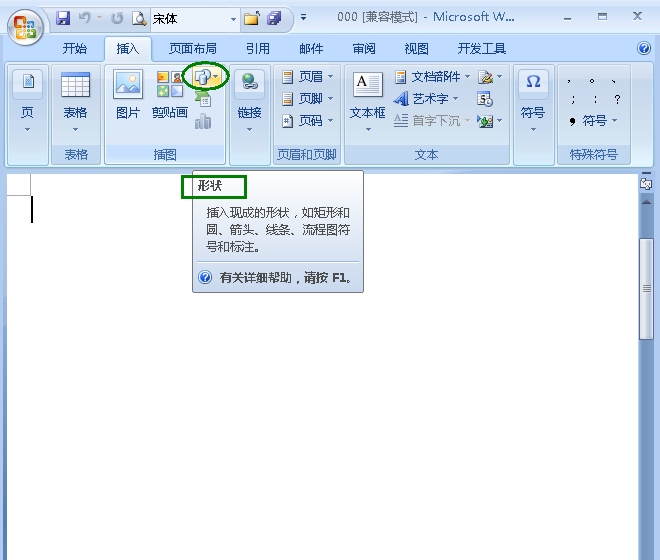Screen dimensions: 660x560
Task: Switch to the 视图 tab
Action: (x=417, y=49)
